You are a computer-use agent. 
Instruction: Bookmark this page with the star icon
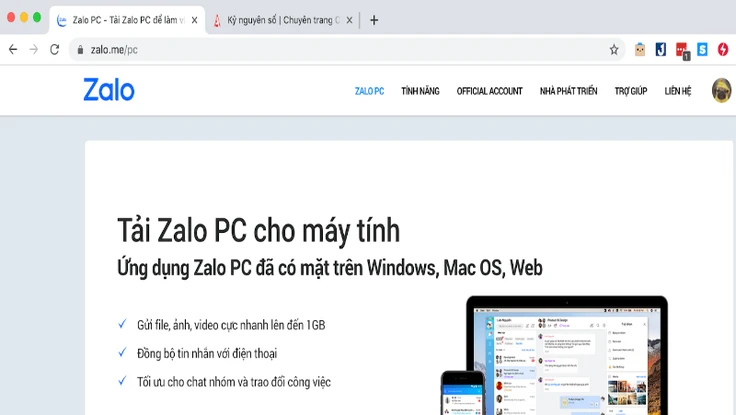614,50
